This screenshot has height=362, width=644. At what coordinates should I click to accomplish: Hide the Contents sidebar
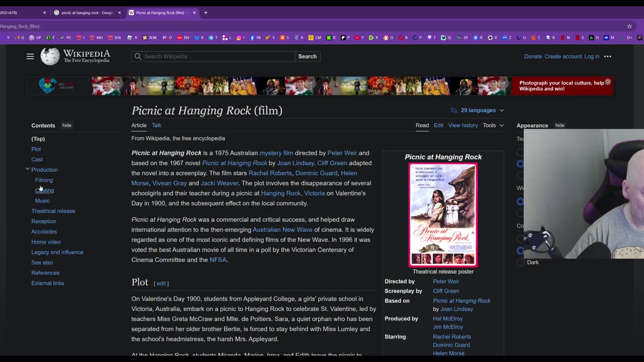(x=66, y=125)
